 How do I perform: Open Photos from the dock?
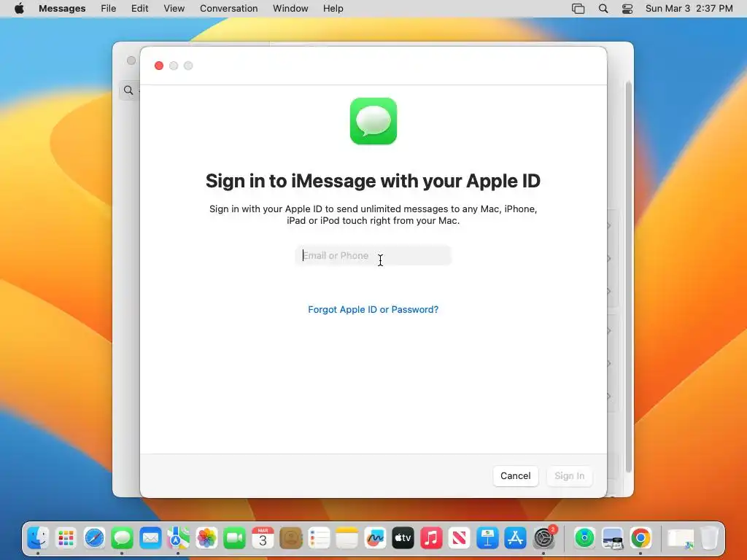click(x=206, y=538)
